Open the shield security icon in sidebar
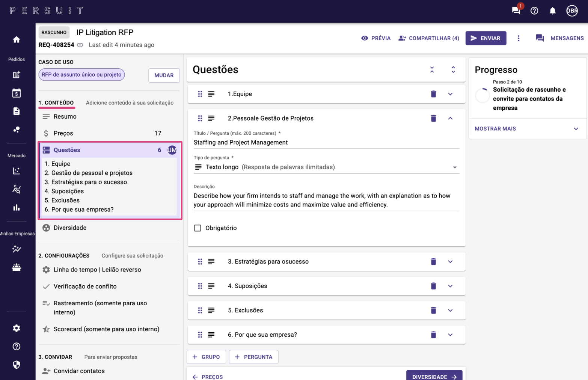 pos(17,365)
